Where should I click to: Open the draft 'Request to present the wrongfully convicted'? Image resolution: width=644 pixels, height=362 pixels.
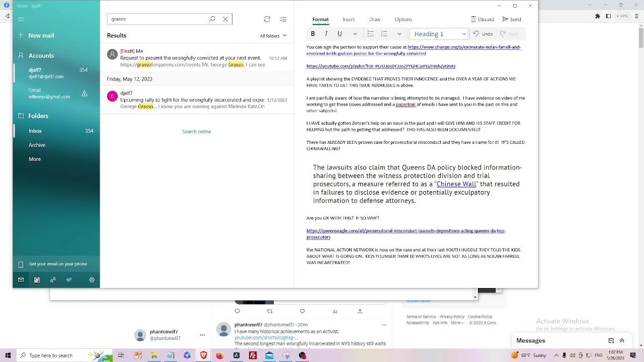tap(197, 58)
